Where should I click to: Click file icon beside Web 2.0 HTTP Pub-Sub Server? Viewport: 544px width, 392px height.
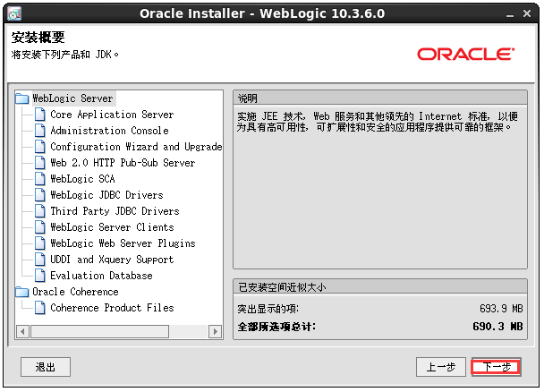click(40, 163)
